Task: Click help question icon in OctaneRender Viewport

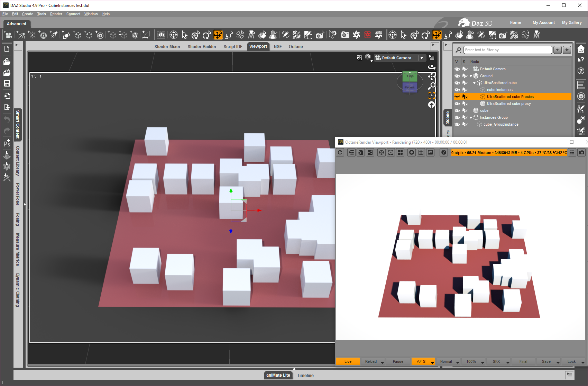Action: [444, 152]
